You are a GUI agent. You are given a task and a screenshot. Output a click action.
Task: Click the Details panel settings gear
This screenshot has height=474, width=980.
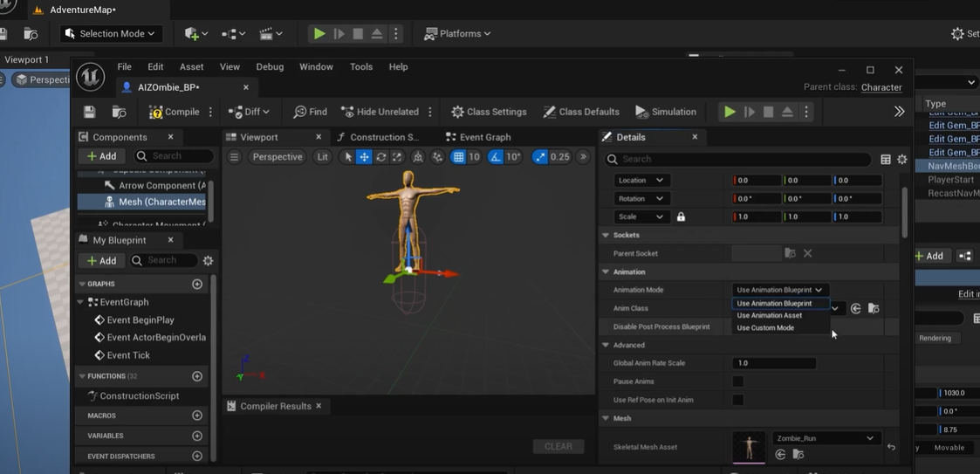coord(902,160)
